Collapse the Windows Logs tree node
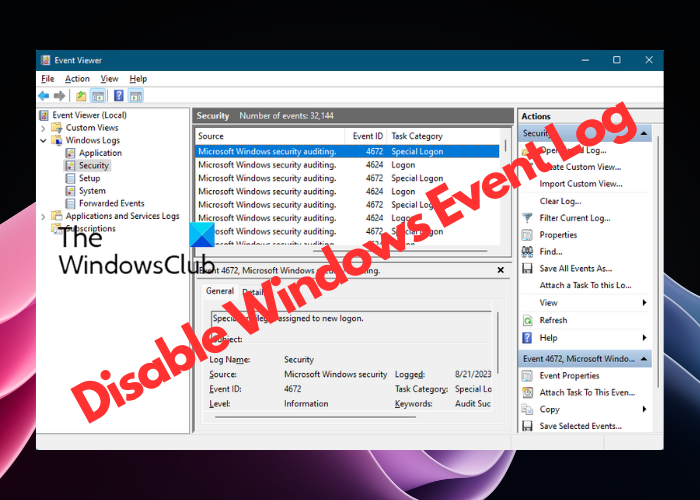Viewport: 700px width, 500px height. (x=43, y=141)
